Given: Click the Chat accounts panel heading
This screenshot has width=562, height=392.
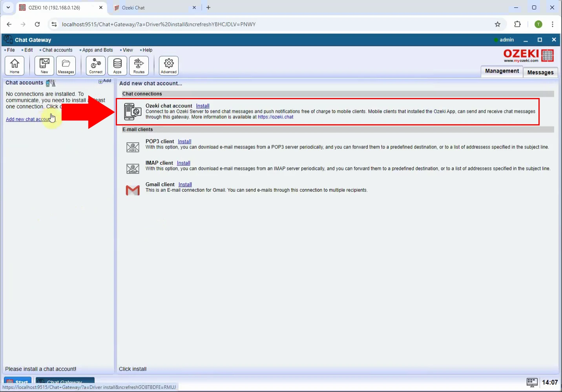Looking at the screenshot, I should (24, 83).
